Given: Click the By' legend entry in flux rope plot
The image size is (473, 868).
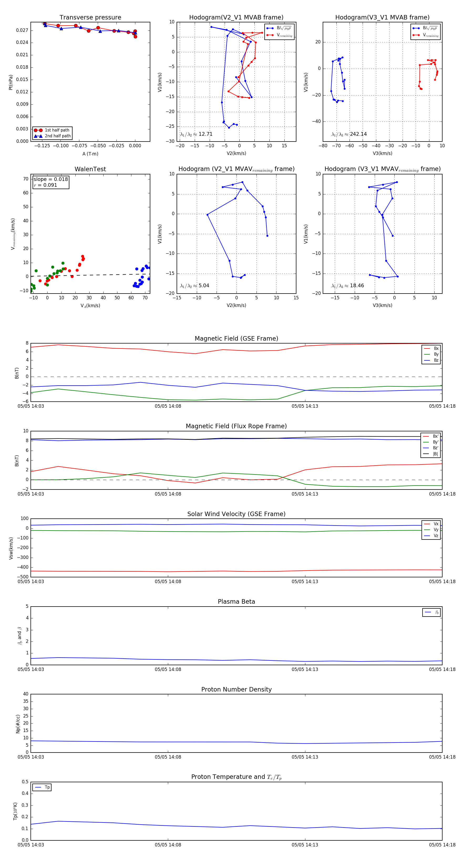Looking at the screenshot, I should tap(431, 442).
